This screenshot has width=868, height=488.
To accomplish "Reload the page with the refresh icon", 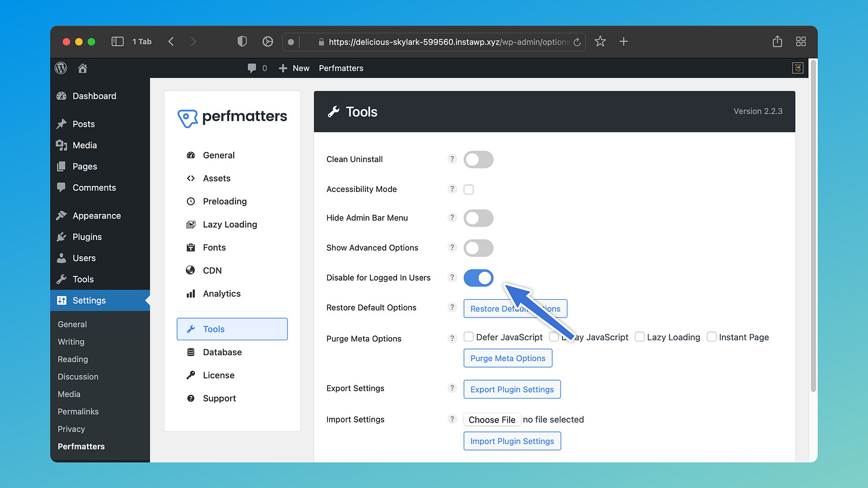I will [x=576, y=42].
